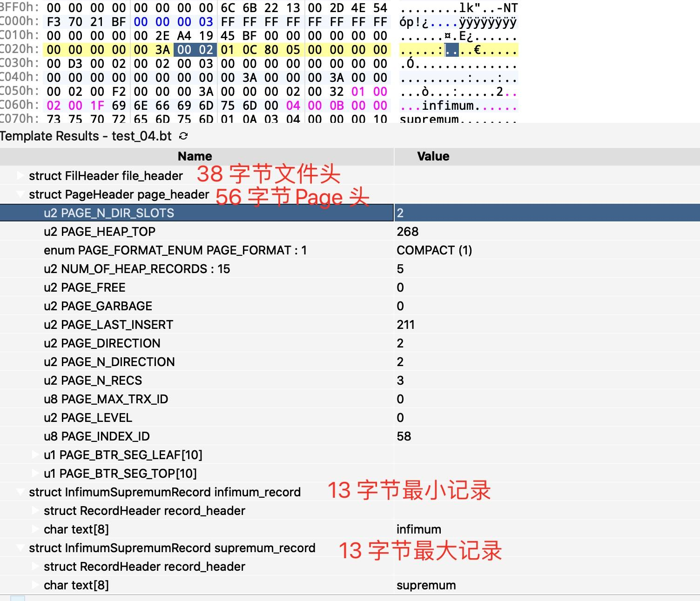
Task: Select the u2 PAGE_N_DIRECTION row
Action: (x=350, y=362)
